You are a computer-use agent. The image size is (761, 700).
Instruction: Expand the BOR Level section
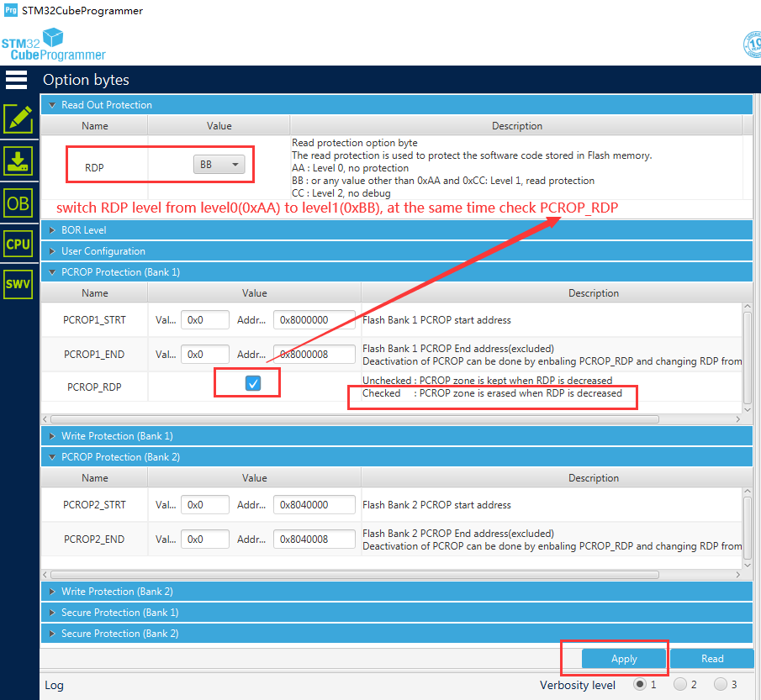point(397,230)
